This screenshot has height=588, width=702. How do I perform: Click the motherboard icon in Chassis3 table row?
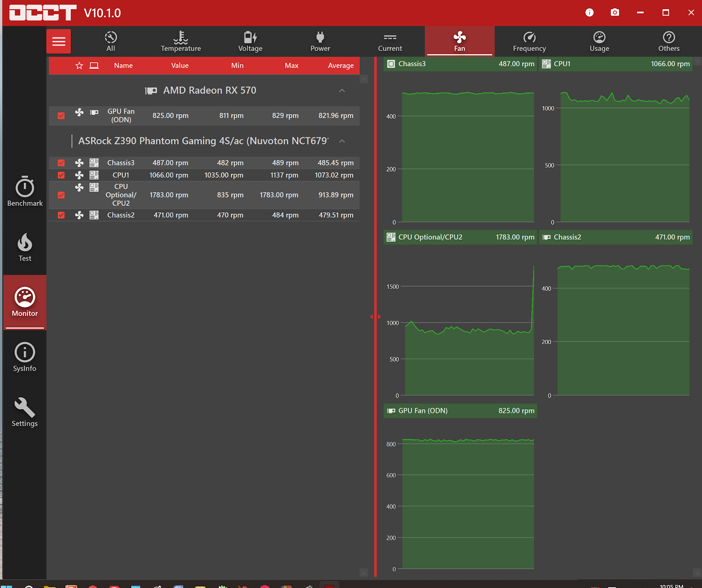pos(94,163)
